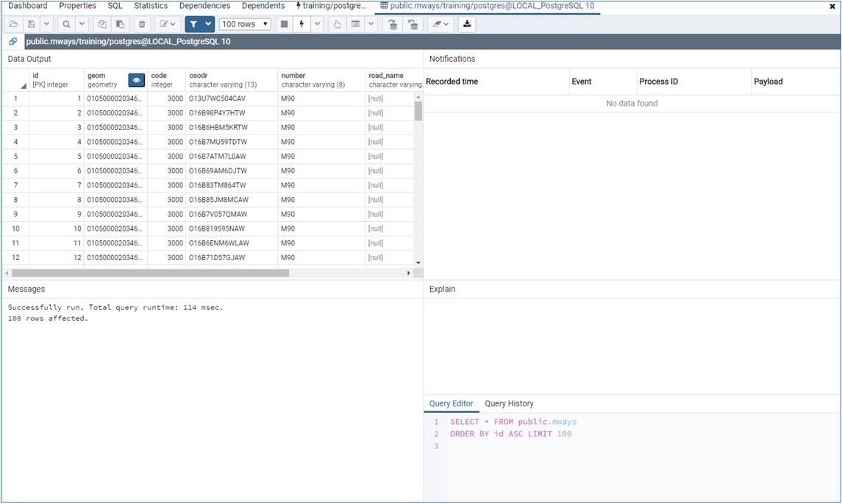Click the scroll right arrow of data grid

click(x=409, y=273)
